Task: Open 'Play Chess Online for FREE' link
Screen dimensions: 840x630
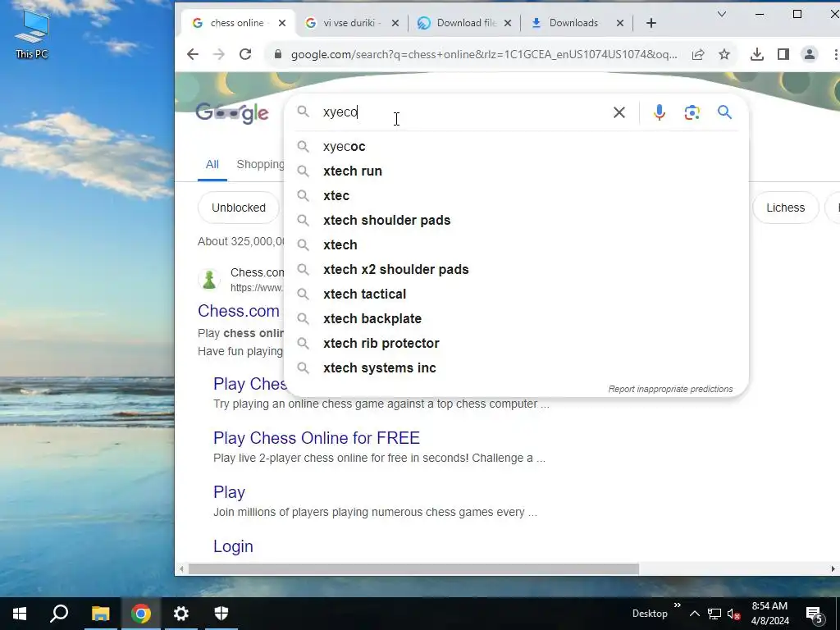Action: (x=317, y=438)
